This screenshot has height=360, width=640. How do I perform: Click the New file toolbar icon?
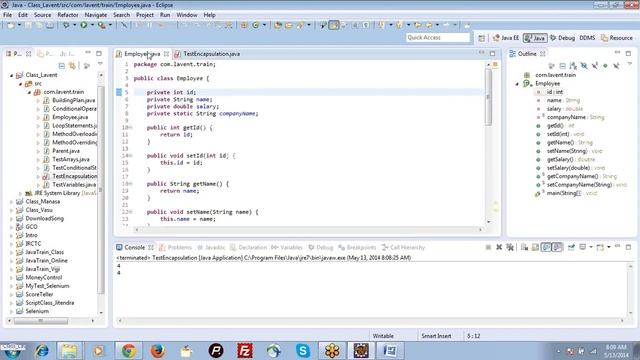pyautogui.click(x=11, y=25)
